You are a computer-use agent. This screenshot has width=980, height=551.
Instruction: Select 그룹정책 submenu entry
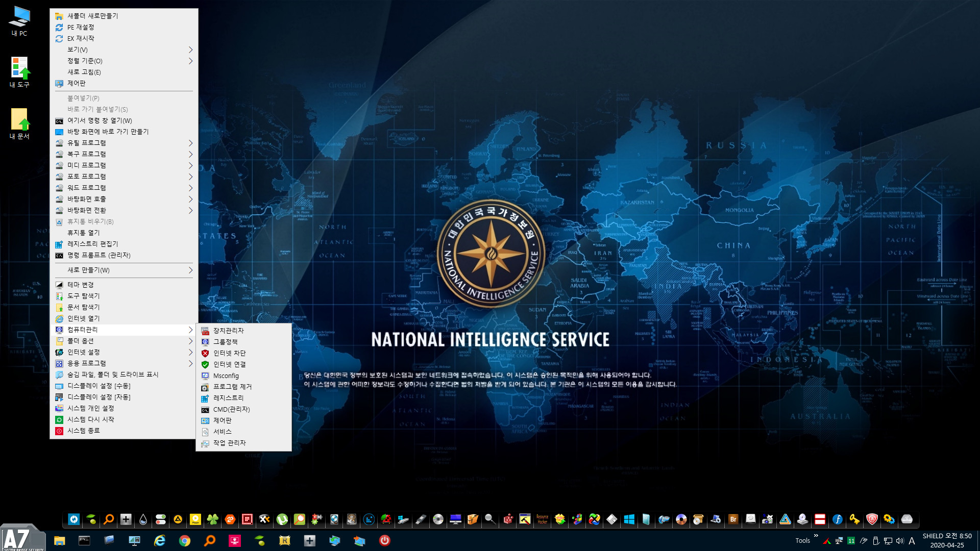click(244, 342)
